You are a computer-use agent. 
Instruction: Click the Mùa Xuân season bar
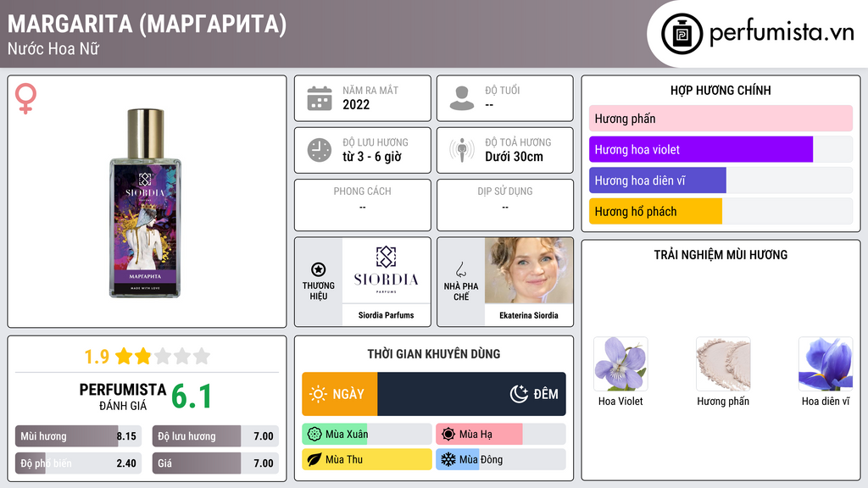[x=366, y=435]
